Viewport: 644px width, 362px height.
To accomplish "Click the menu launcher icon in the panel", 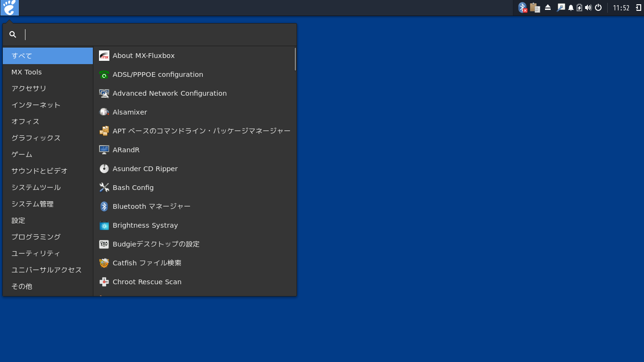I will click(x=9, y=8).
